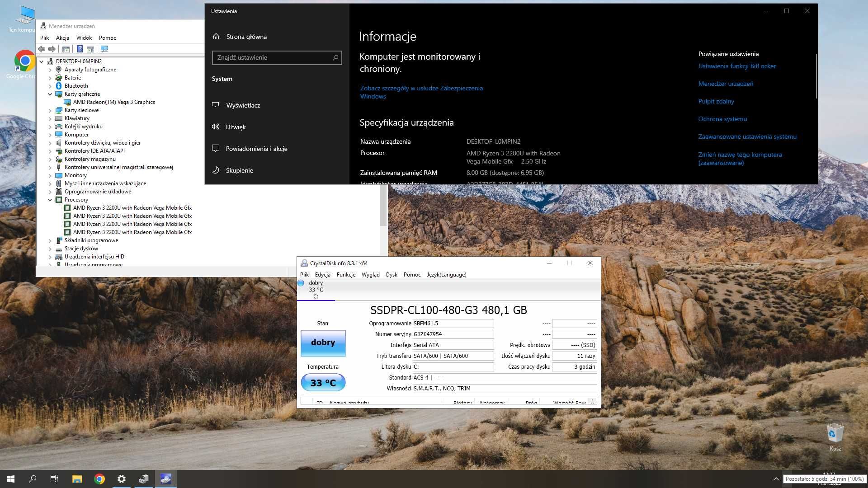This screenshot has height=488, width=868.
Task: Click the Device Manager vertical scrollbar
Action: coord(383,206)
